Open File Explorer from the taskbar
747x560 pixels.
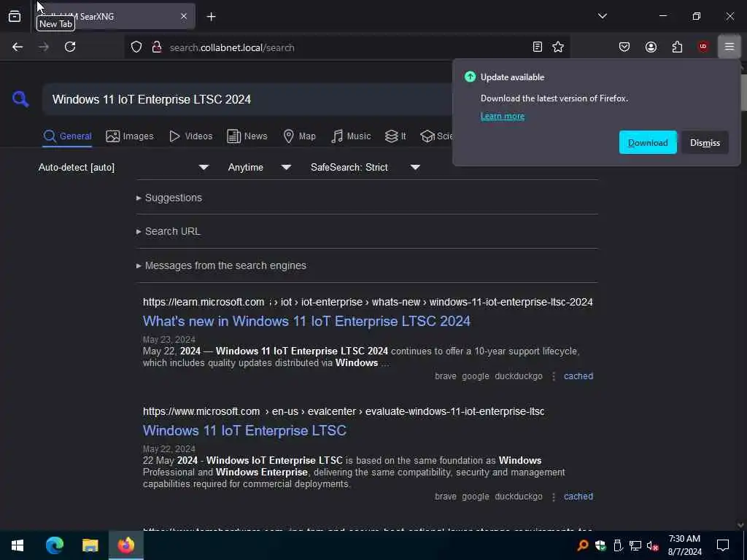click(90, 545)
